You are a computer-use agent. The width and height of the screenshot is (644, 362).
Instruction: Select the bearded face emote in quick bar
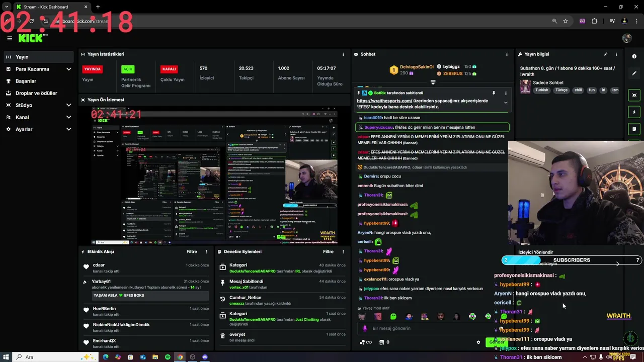tap(440, 316)
